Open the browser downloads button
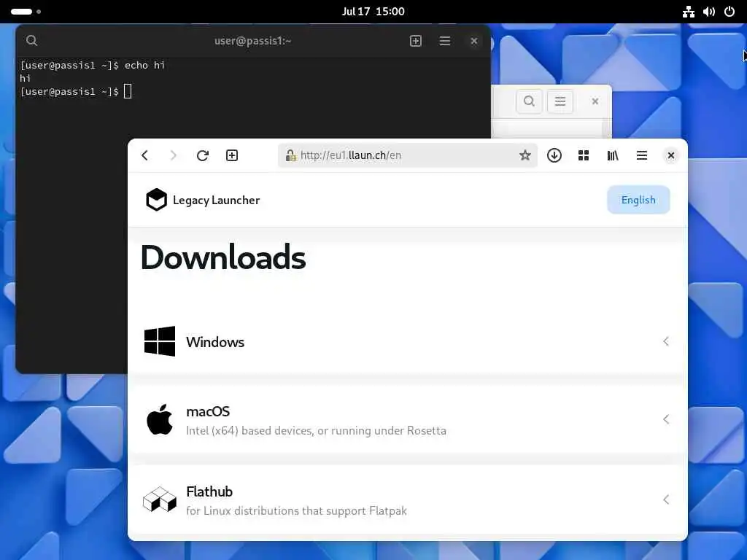The width and height of the screenshot is (747, 560). pos(554,155)
